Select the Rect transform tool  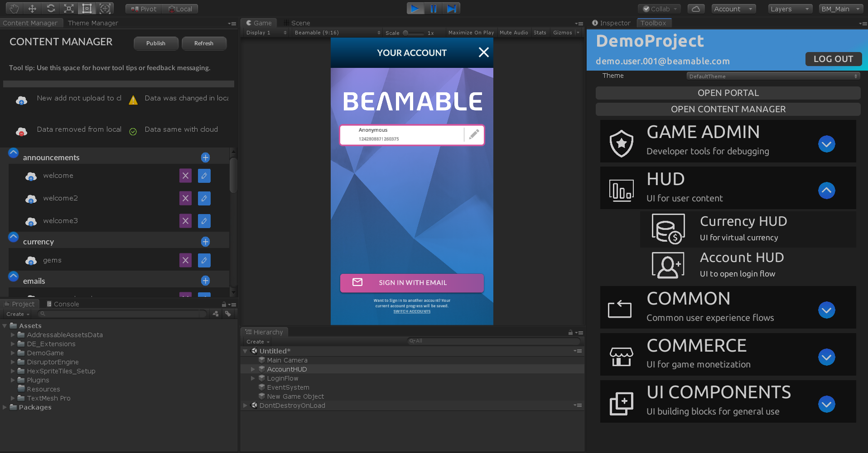[x=87, y=9]
